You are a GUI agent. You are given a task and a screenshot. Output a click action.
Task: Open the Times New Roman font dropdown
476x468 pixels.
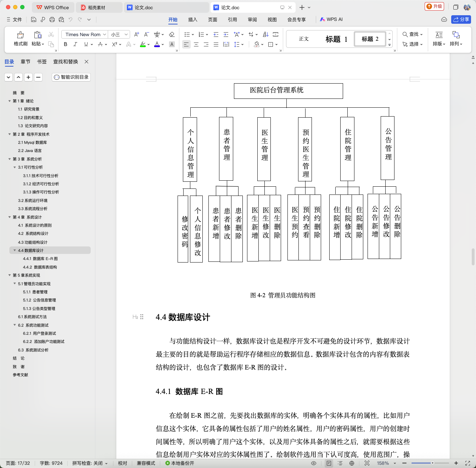85,34
